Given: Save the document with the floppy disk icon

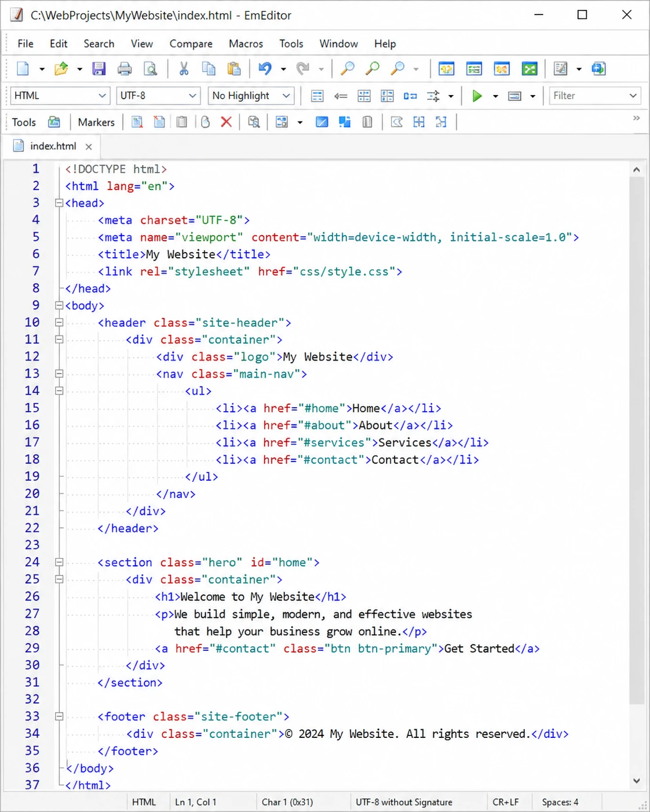Looking at the screenshot, I should pyautogui.click(x=99, y=69).
